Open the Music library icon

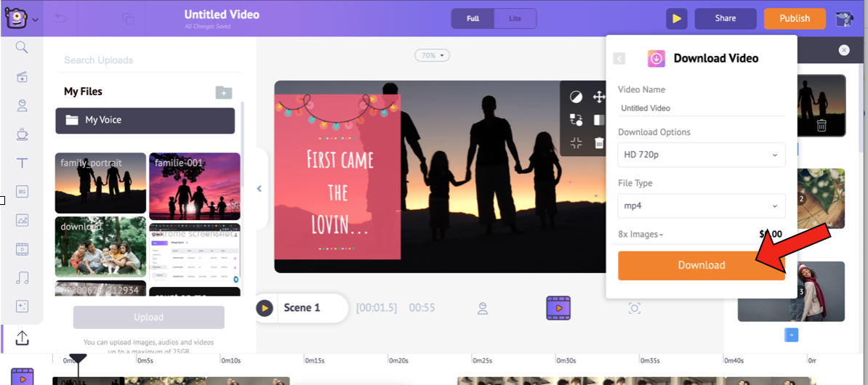click(22, 277)
